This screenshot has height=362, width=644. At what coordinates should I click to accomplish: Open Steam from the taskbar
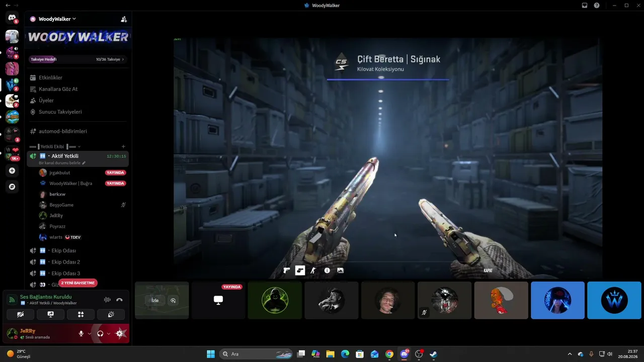[x=433, y=354]
